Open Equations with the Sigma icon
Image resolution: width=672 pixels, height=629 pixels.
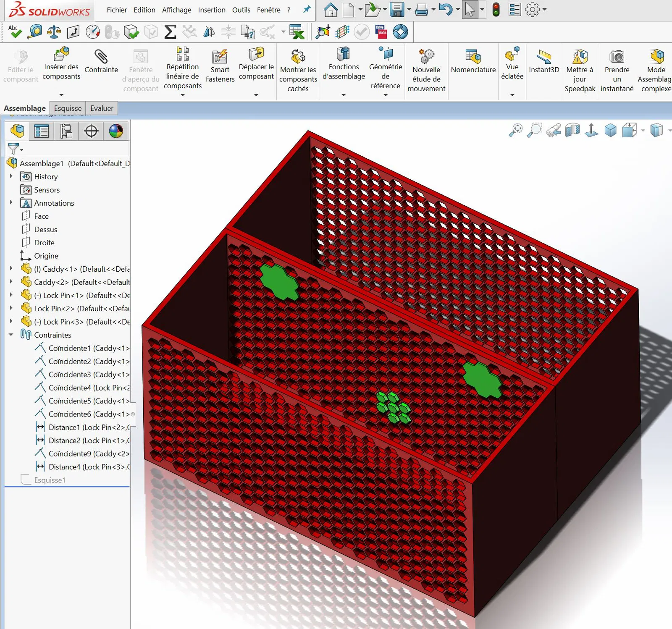pyautogui.click(x=170, y=32)
